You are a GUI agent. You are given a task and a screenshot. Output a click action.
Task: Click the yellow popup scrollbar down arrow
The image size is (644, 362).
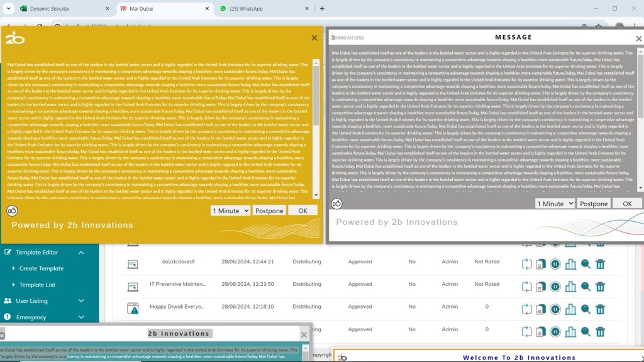click(x=316, y=195)
